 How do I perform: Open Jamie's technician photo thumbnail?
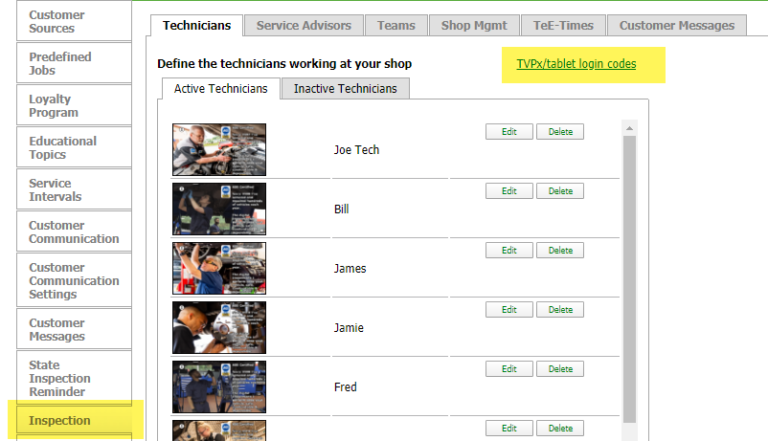(219, 328)
